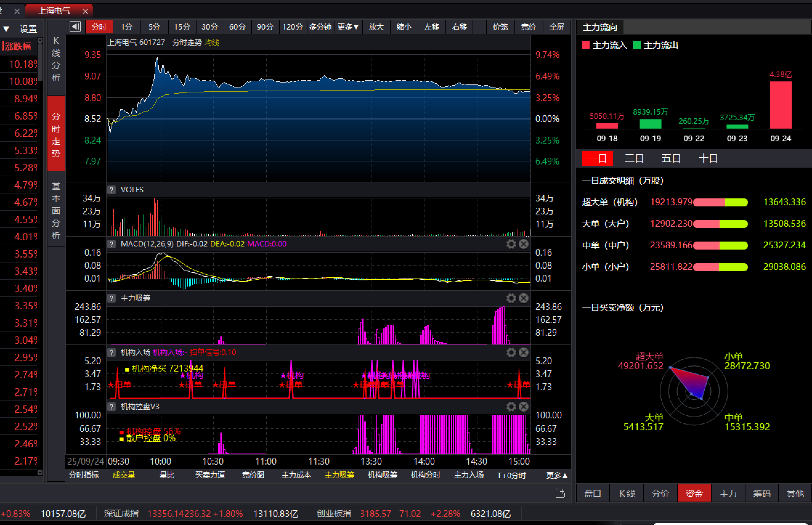Image resolution: width=812 pixels, height=525 pixels.
Task: Zoom in with 放大 button
Action: click(376, 26)
